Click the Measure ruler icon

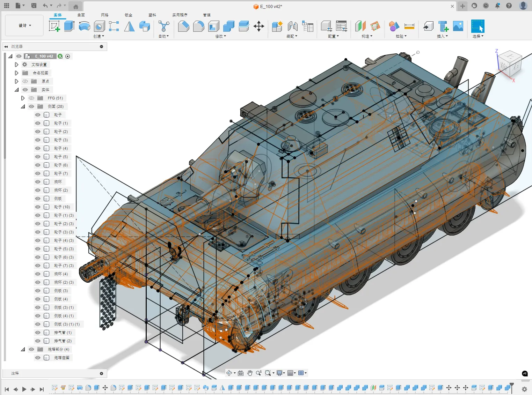pyautogui.click(x=409, y=26)
